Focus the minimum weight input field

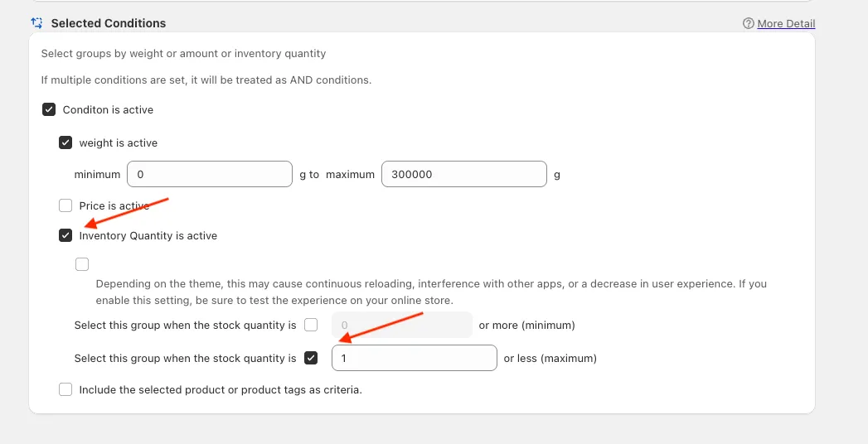[209, 175]
